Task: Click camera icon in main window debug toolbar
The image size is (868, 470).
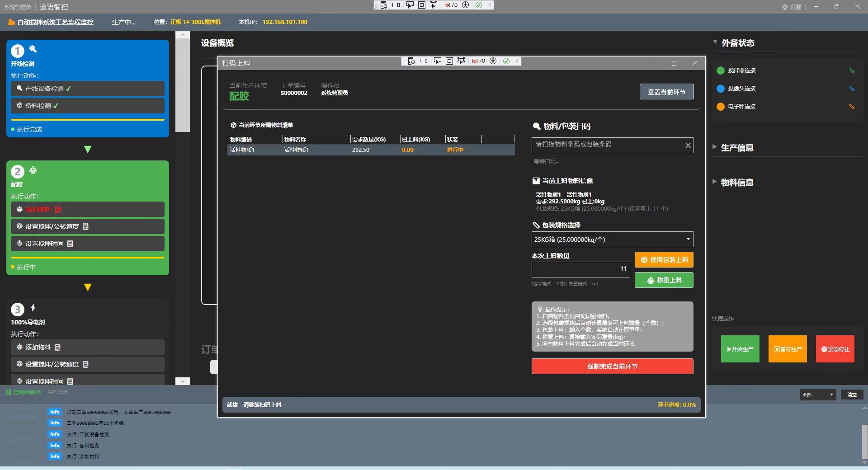Action: click(x=396, y=5)
